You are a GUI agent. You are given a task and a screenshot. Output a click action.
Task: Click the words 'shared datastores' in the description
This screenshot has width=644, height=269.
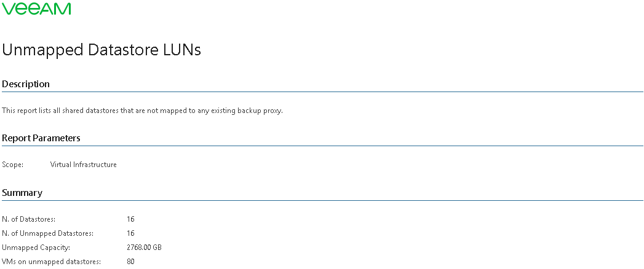point(96,111)
